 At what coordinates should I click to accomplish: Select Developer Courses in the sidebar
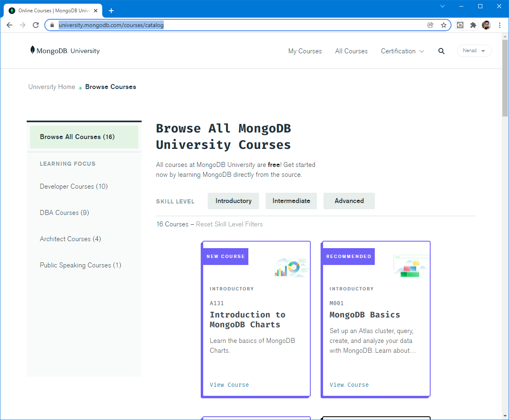(74, 187)
